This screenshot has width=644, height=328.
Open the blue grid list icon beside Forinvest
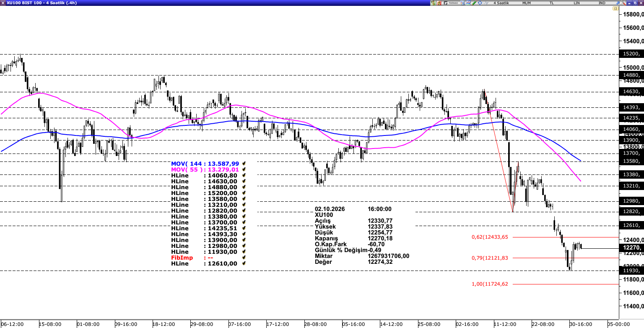coord(462,3)
